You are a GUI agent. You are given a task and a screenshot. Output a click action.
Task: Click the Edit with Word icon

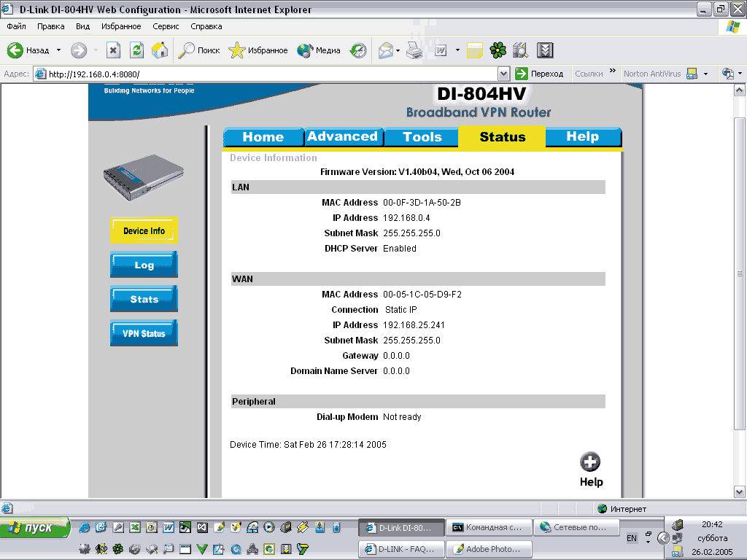441,50
